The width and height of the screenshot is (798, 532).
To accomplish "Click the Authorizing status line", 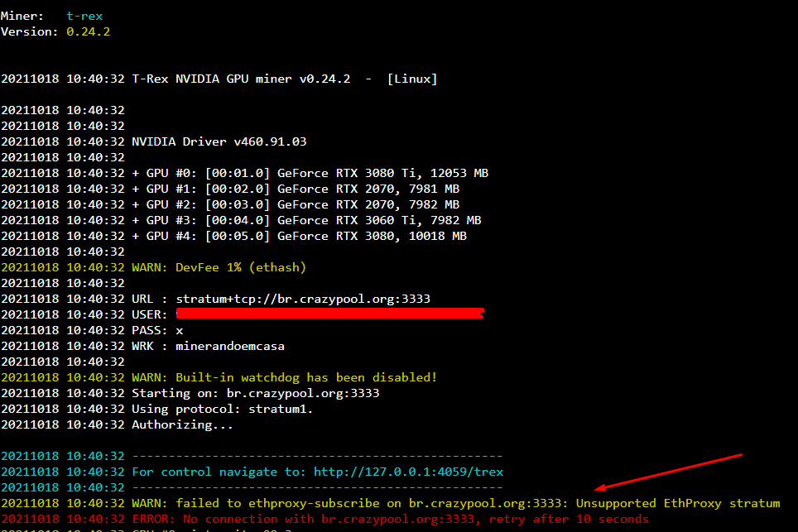I will [x=178, y=424].
